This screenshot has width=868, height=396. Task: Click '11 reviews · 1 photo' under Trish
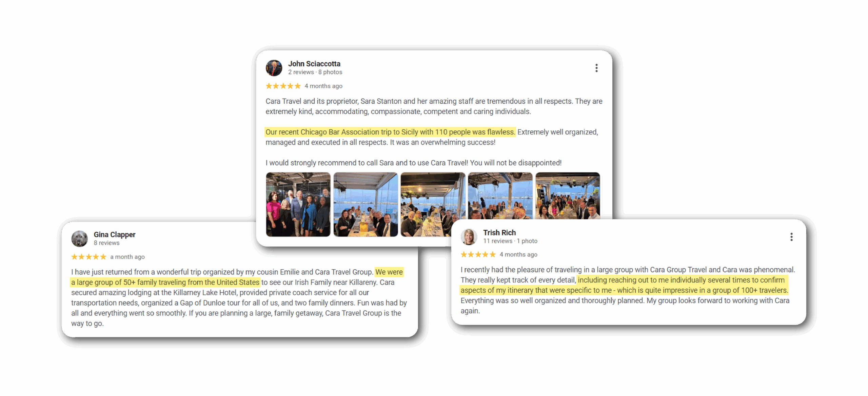(x=510, y=241)
